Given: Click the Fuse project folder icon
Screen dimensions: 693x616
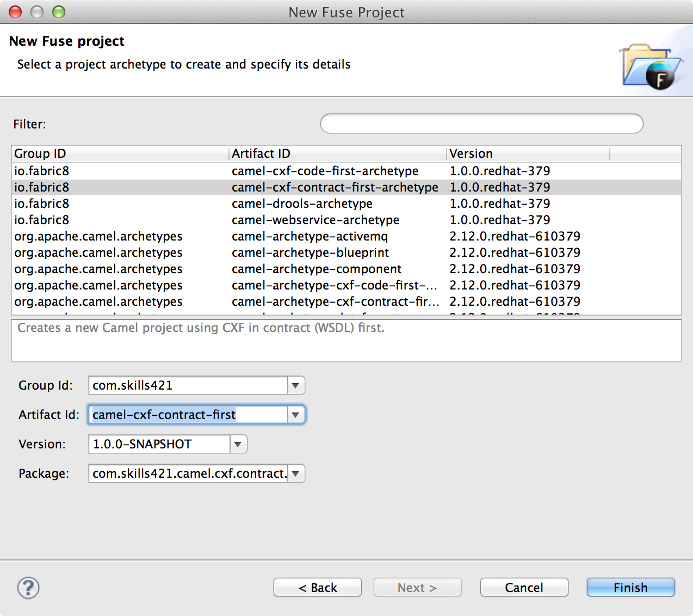Looking at the screenshot, I should pos(651,67).
